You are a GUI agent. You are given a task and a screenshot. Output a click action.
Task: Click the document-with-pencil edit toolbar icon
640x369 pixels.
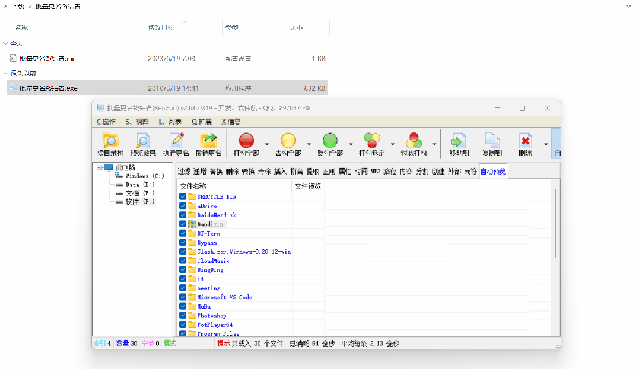pyautogui.click(x=176, y=140)
